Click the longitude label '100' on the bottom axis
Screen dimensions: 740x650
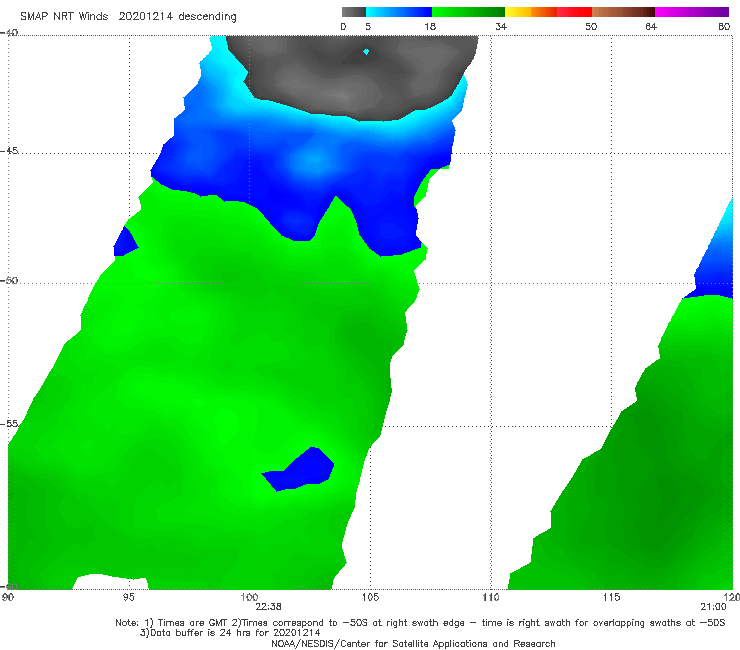click(249, 597)
